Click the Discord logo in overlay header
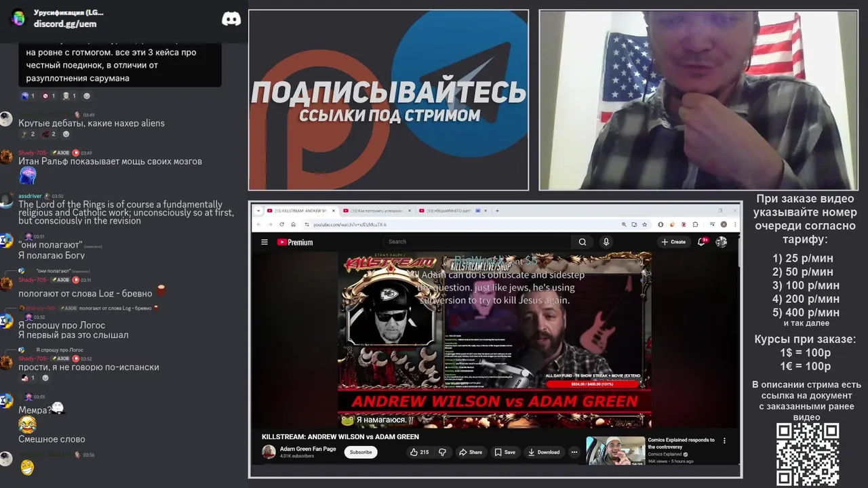Image resolution: width=868 pixels, height=488 pixels. click(x=231, y=19)
